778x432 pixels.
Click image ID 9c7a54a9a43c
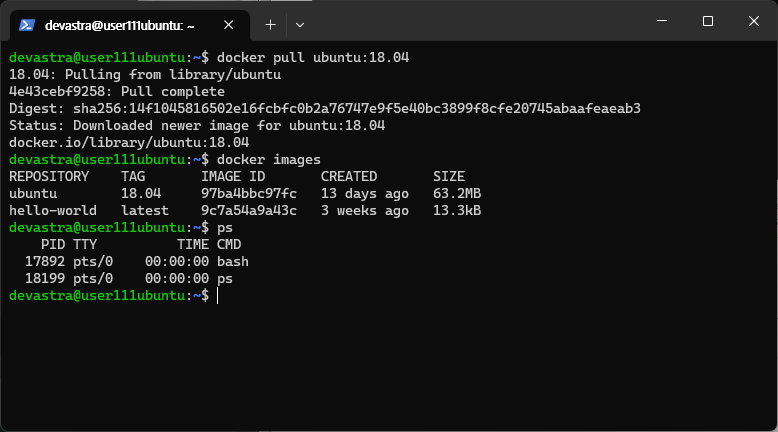click(249, 210)
